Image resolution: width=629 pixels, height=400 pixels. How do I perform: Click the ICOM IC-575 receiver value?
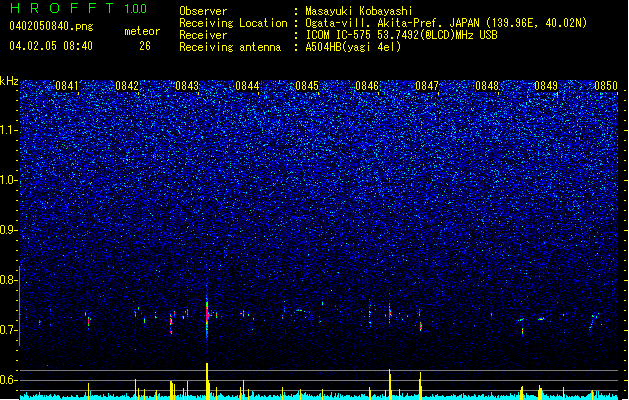401,35
